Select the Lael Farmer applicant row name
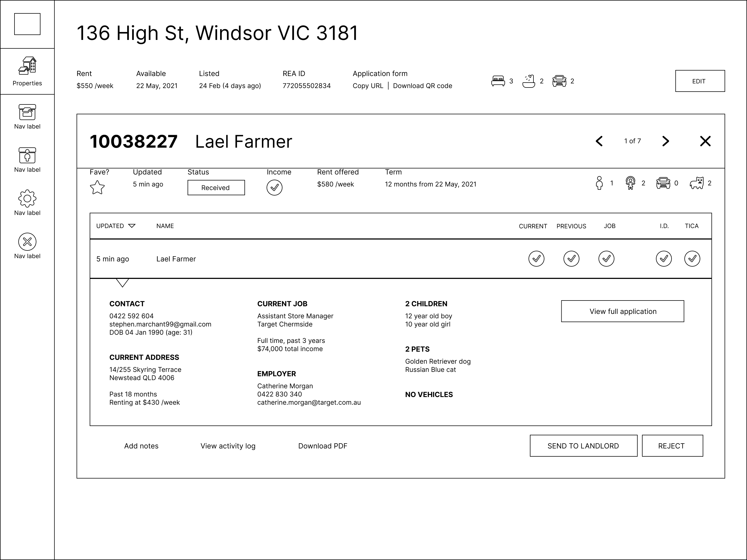This screenshot has width=747, height=560. point(176,259)
